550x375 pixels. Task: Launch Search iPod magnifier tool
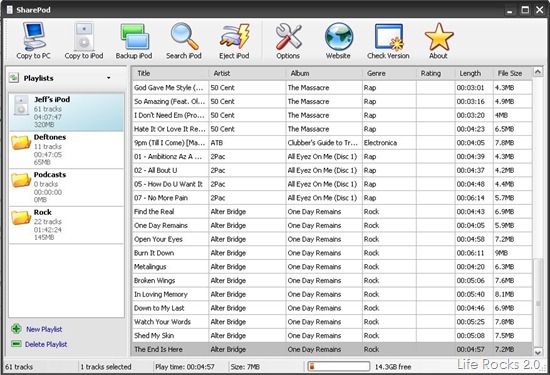coord(184,36)
